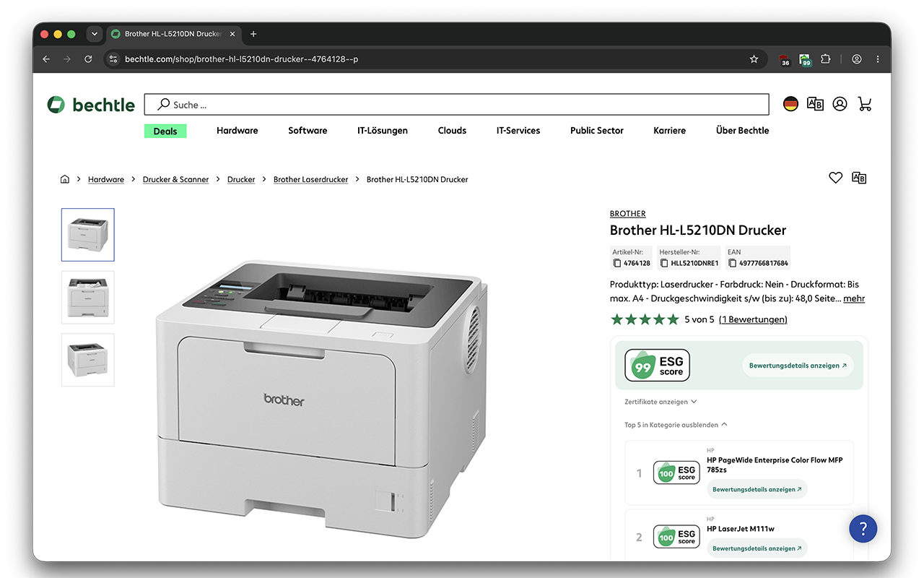Screen dimensions: 924x578
Task: Expand Zertifikate anzeigen
Action: coord(661,402)
